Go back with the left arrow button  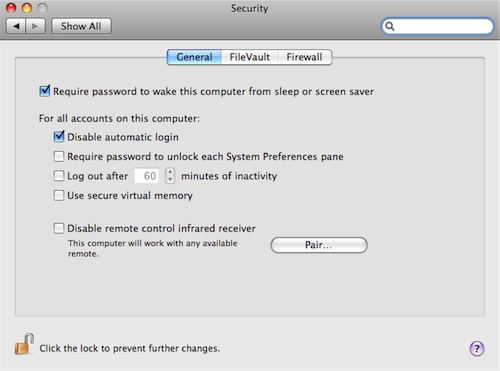point(16,26)
